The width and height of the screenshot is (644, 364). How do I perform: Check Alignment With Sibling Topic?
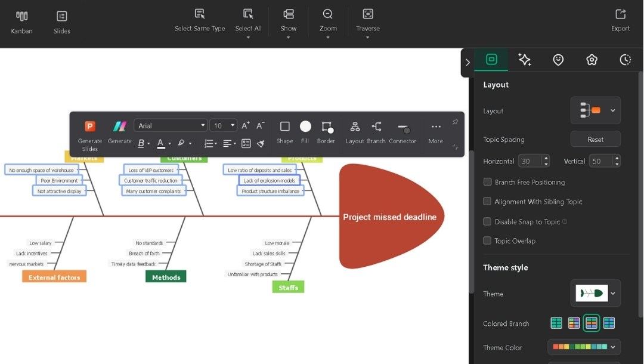click(x=487, y=202)
